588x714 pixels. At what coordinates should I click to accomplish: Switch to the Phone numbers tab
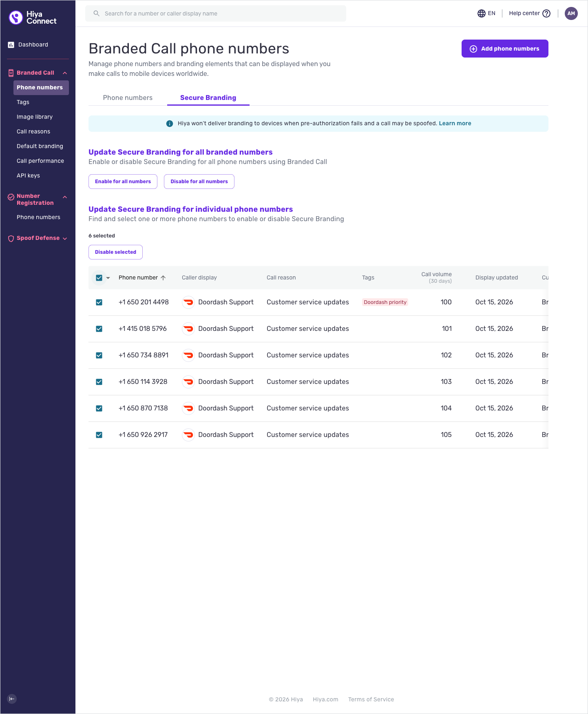pyautogui.click(x=128, y=98)
